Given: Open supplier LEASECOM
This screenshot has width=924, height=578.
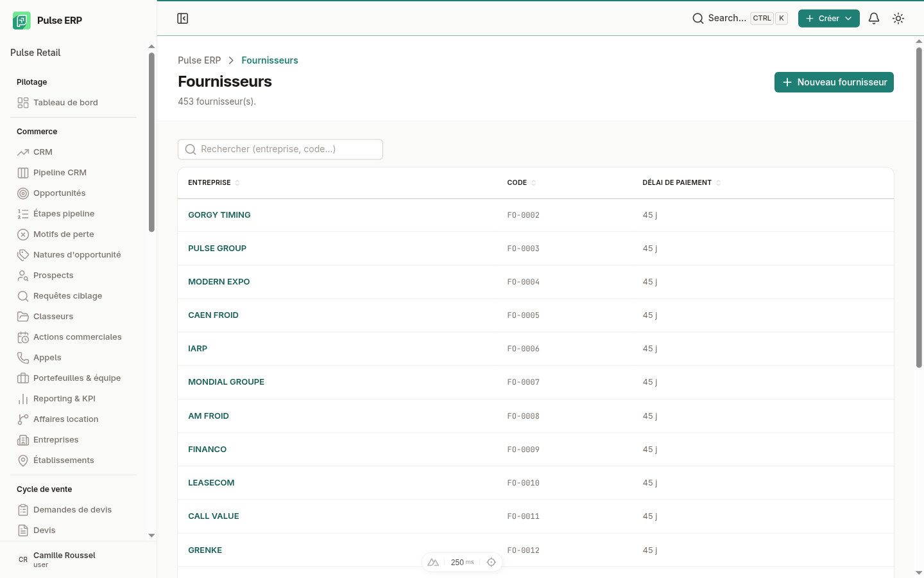Looking at the screenshot, I should 211,483.
